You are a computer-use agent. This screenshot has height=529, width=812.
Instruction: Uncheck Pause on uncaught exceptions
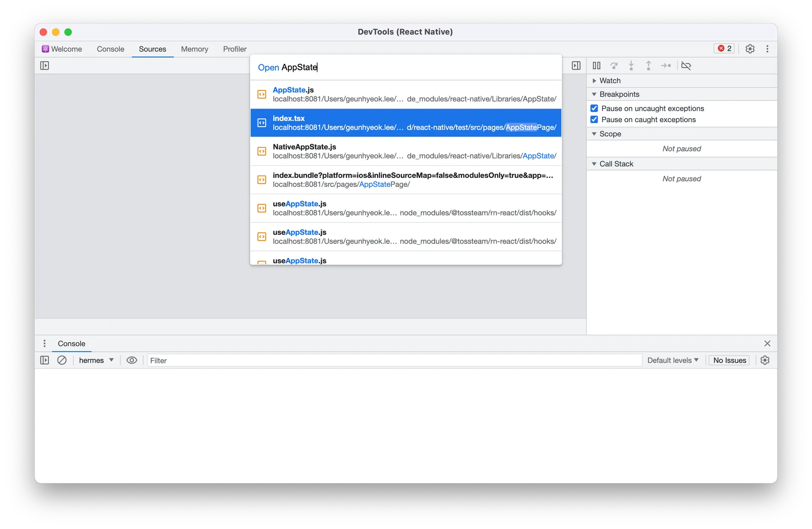594,108
